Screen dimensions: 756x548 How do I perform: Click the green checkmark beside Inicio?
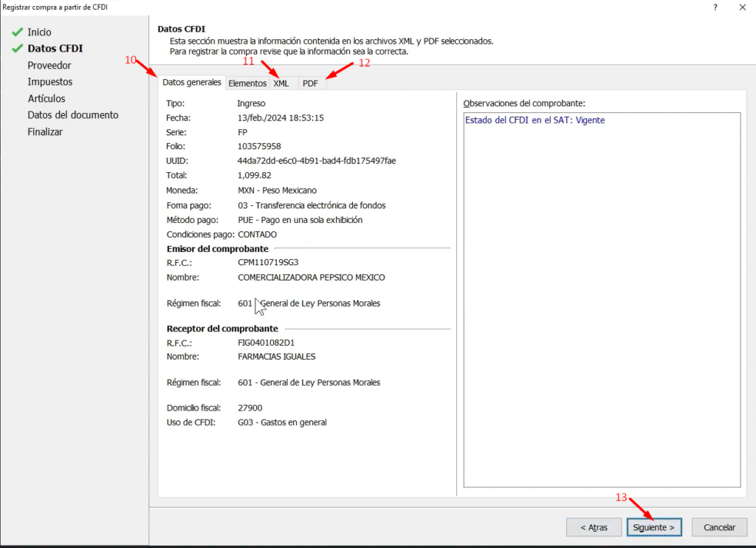click(x=18, y=32)
